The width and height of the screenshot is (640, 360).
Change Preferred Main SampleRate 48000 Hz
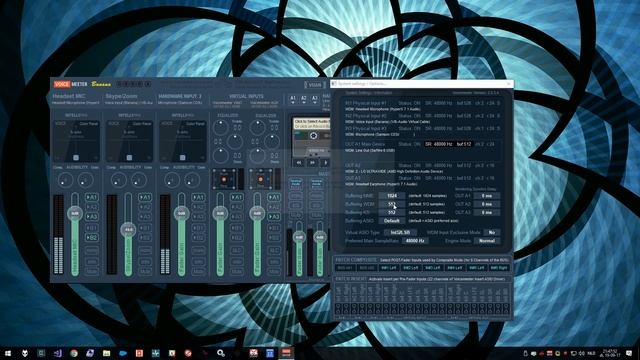(x=415, y=241)
